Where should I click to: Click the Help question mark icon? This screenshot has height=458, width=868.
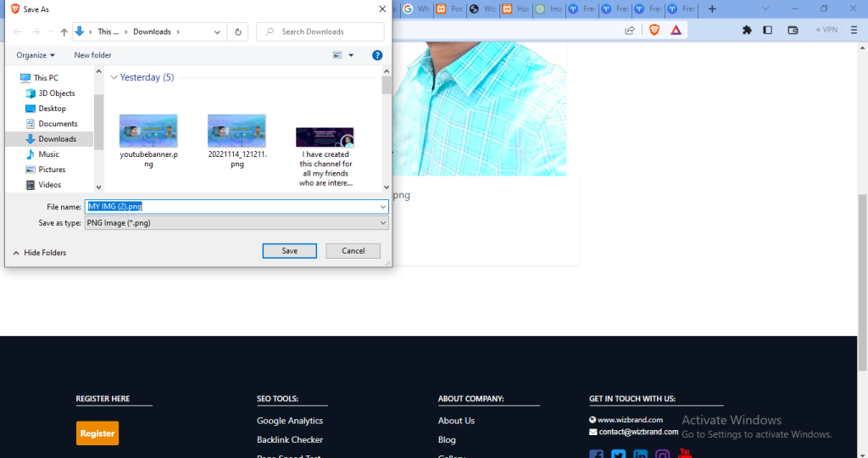[377, 55]
